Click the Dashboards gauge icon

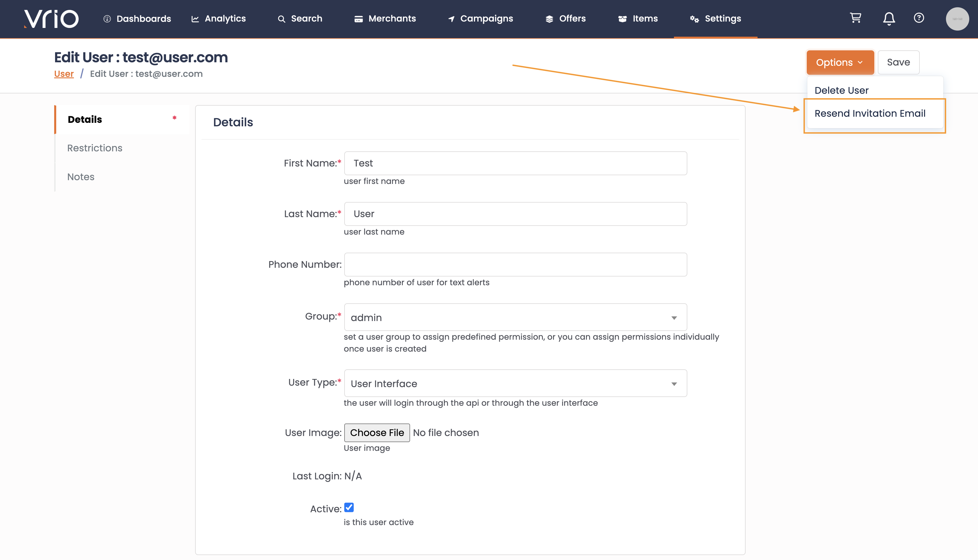coord(107,19)
